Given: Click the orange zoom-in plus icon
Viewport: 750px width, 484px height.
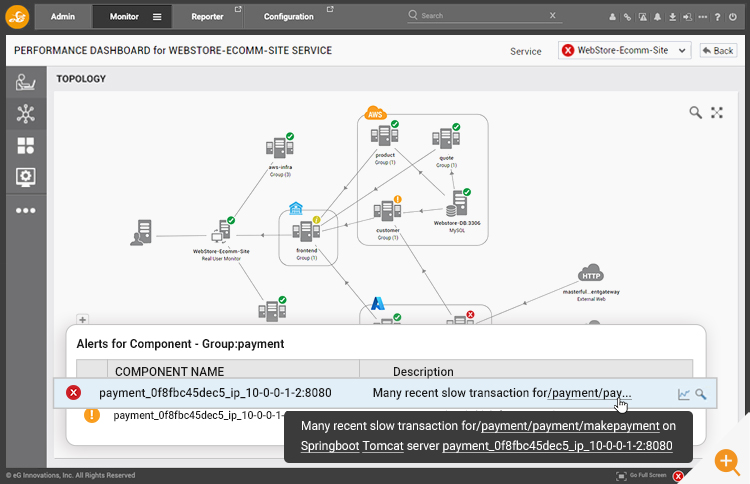Looking at the screenshot, I should coord(727,462).
